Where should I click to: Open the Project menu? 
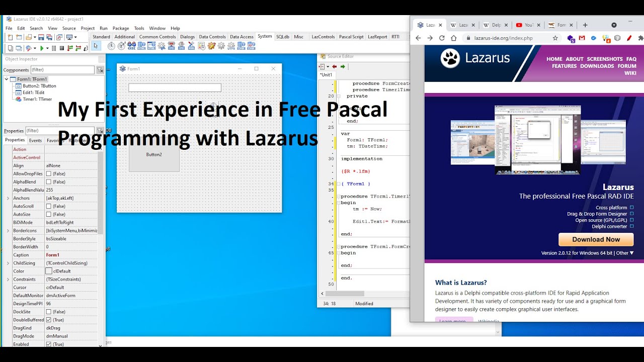pos(88,28)
